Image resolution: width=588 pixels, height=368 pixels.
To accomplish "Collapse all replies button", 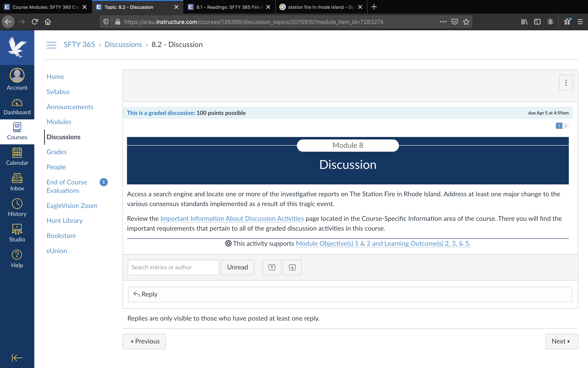I will [x=272, y=267].
